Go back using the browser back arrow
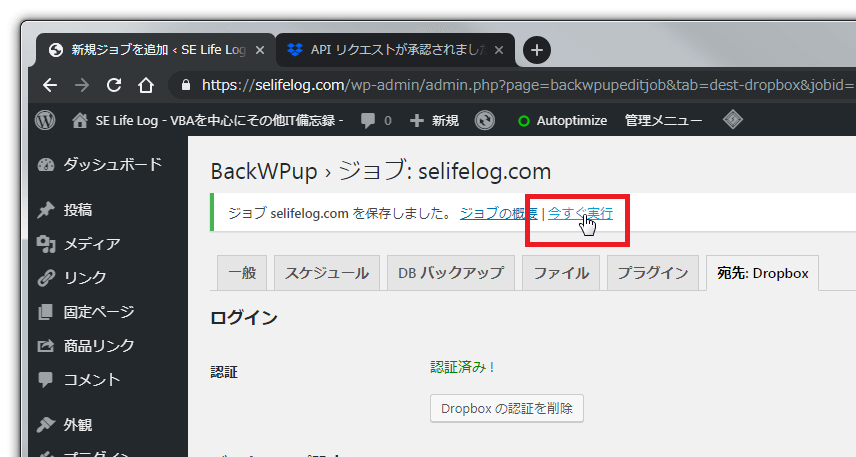Image resolution: width=856 pixels, height=457 pixels. tap(49, 85)
